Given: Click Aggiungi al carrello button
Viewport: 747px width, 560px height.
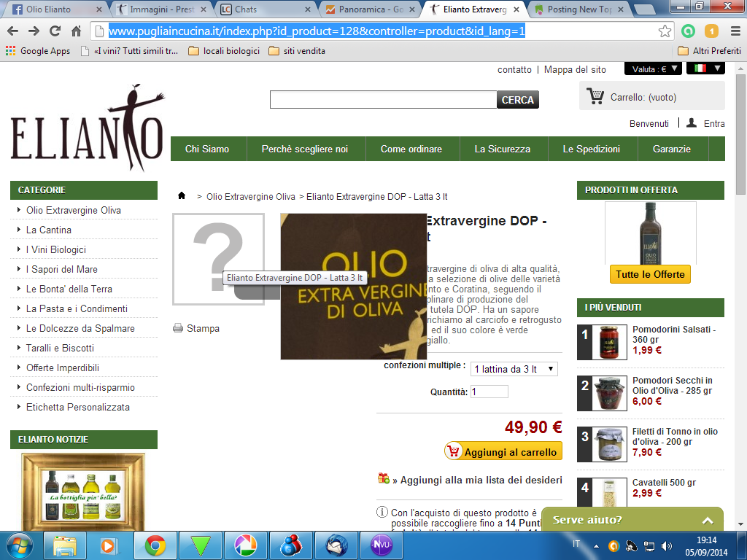Looking at the screenshot, I should [503, 451].
